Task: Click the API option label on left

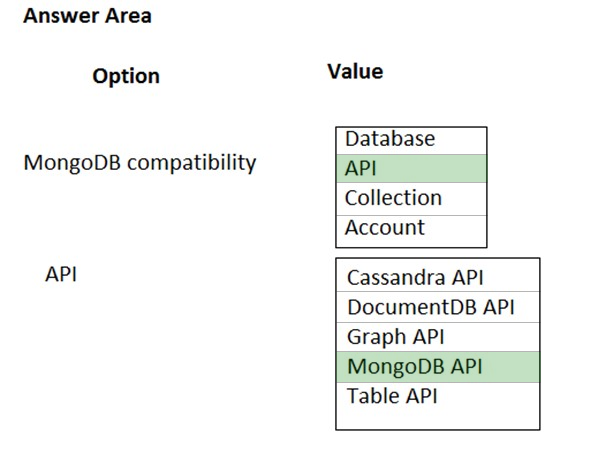Action: click(x=61, y=274)
